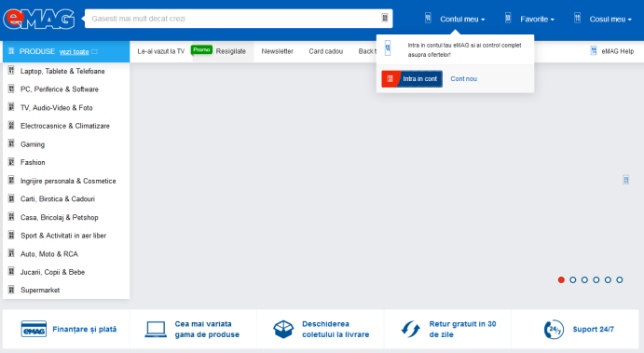Click the eMAG logo
Image resolution: width=644 pixels, height=353 pixels.
coord(39,19)
